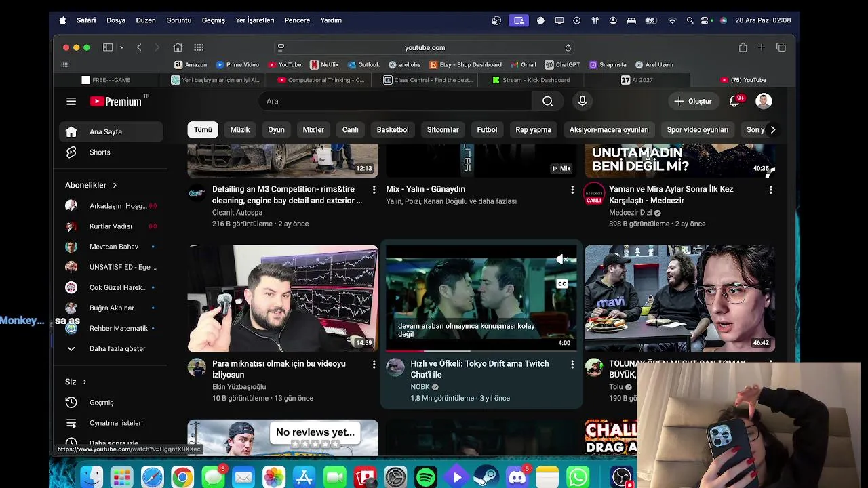Screen dimensions: 868x488
Task: Open options for Mix - Yalın Günaydın
Action: point(572,190)
